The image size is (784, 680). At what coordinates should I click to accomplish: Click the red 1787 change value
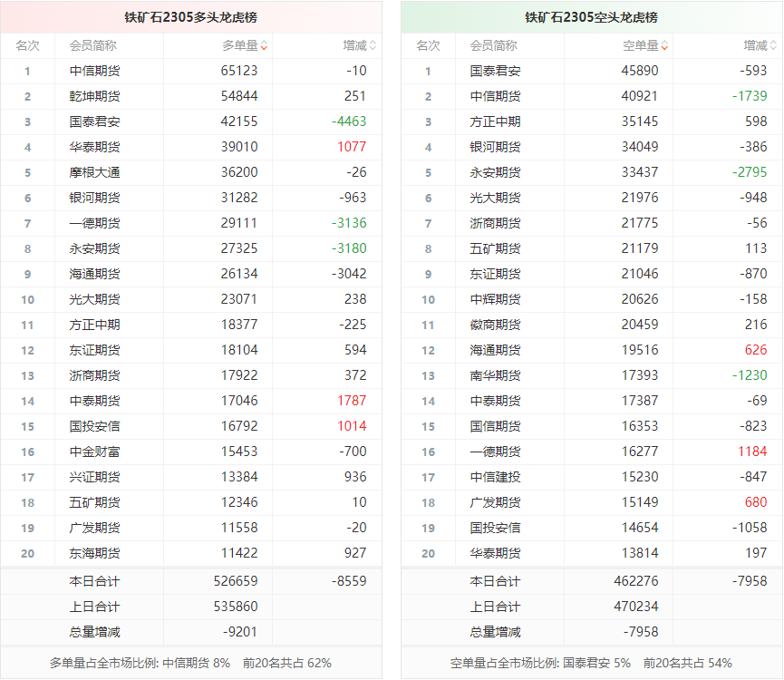(352, 401)
